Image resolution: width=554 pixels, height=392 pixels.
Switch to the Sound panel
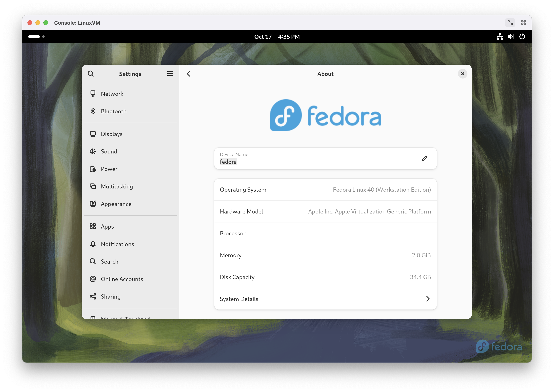point(131,151)
